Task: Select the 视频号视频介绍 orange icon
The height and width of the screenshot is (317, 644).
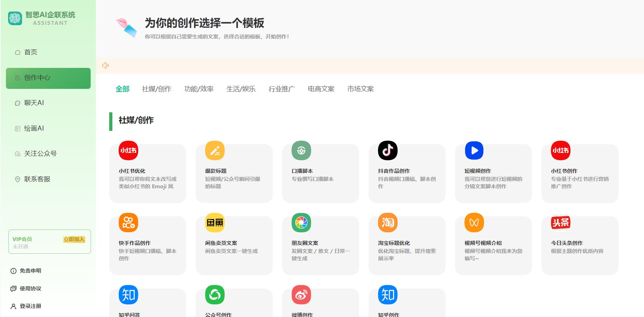Action: click(474, 223)
